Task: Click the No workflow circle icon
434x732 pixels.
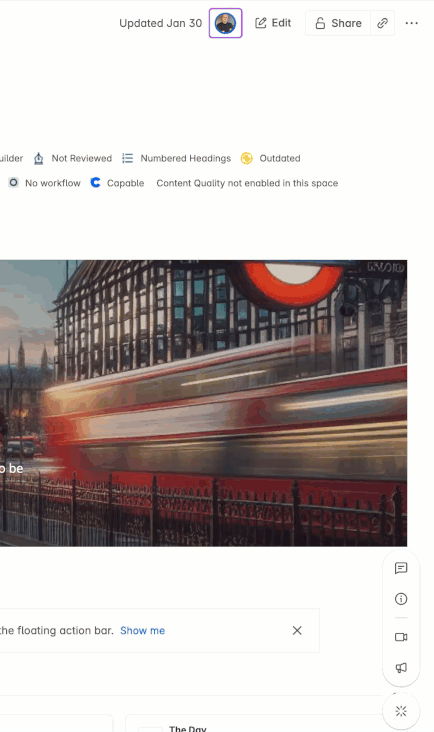Action: [x=14, y=183]
